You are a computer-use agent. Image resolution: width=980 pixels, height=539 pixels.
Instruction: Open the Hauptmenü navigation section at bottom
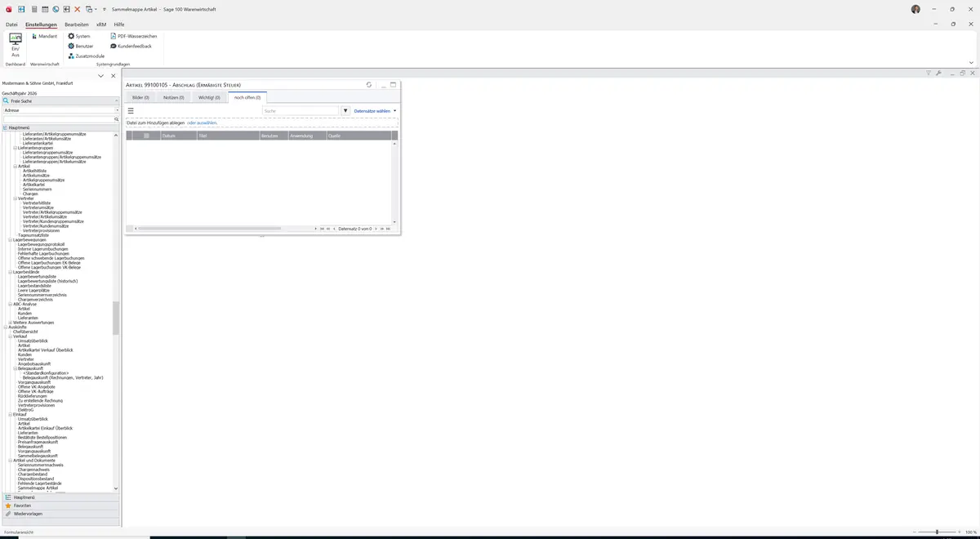coord(61,497)
